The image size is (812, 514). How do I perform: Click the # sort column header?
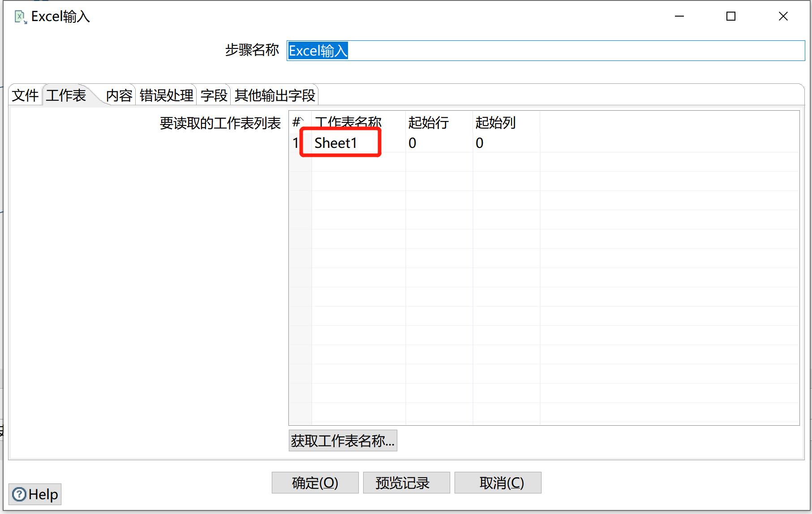point(300,122)
